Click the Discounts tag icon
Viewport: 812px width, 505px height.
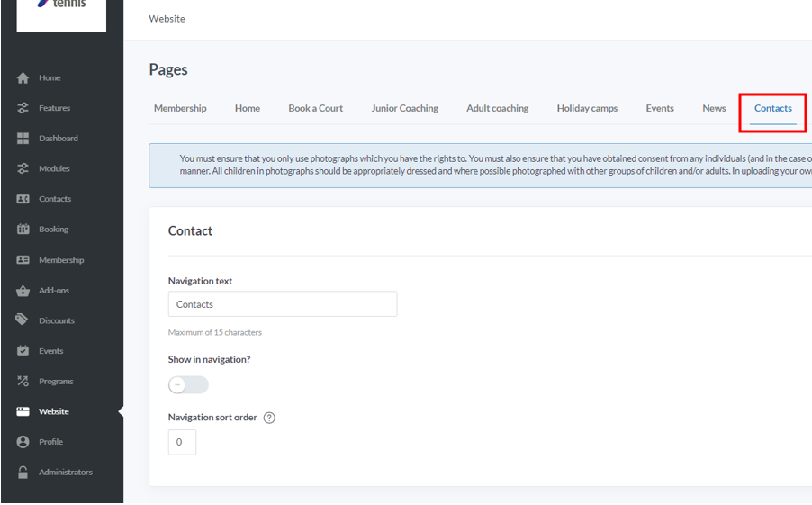(22, 320)
